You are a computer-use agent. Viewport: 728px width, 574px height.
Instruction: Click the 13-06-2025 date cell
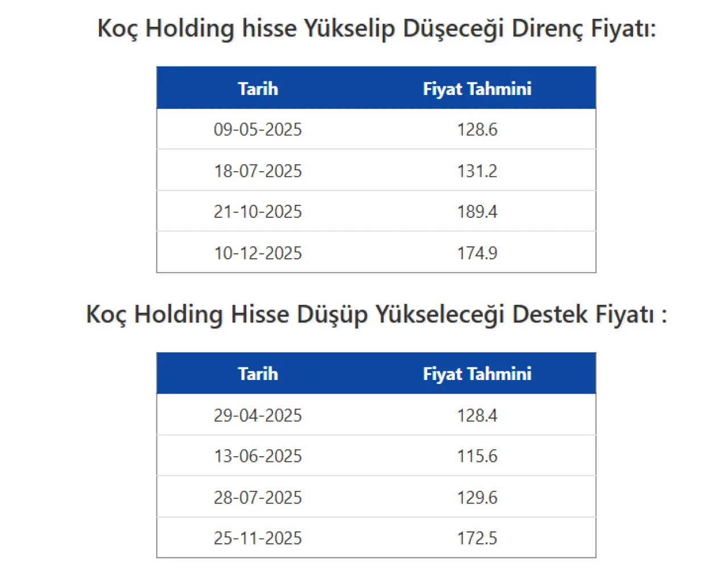coord(258,456)
